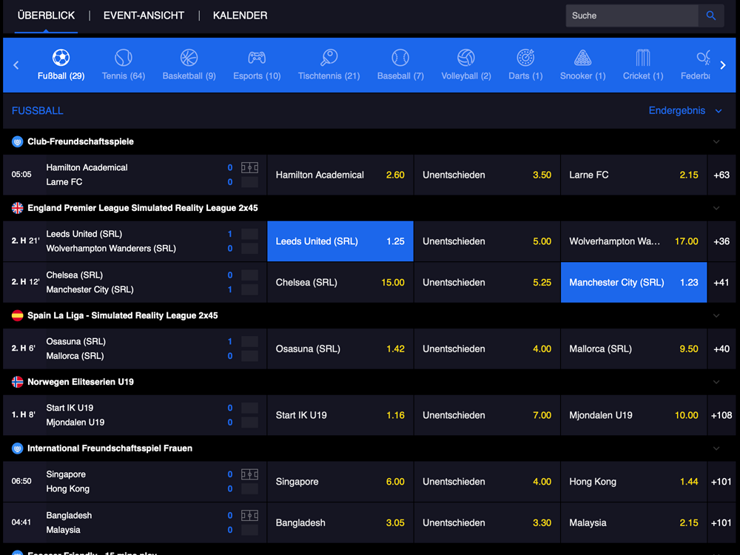Select Tischtennis (21) paddle icon
The image size is (740, 555).
(x=329, y=58)
